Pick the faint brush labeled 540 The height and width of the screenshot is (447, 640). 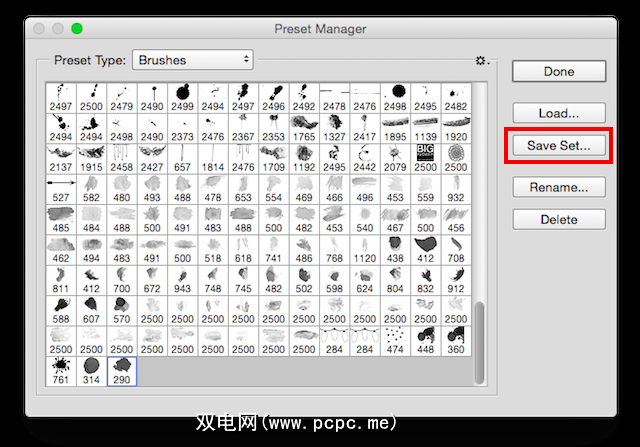tap(365, 220)
